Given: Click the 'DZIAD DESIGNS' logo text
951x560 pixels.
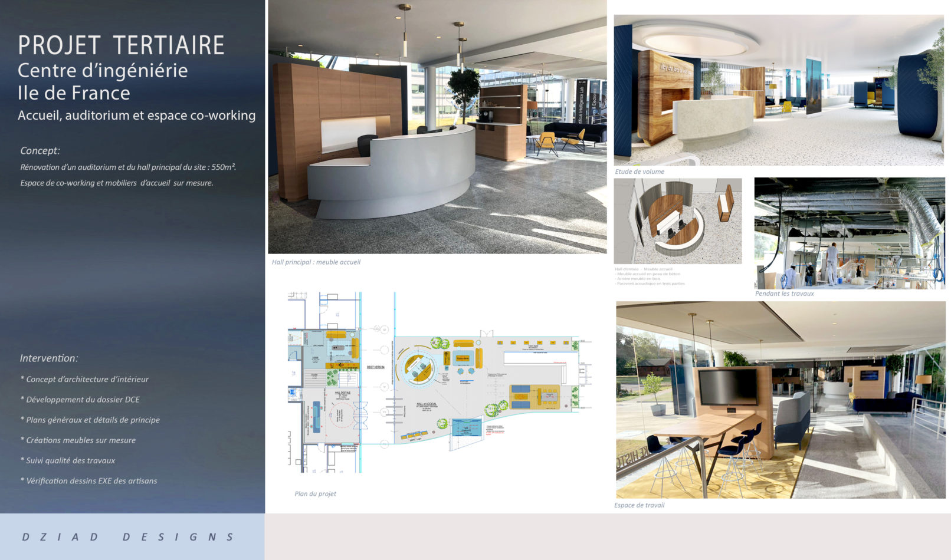Looking at the screenshot, I should 128,537.
